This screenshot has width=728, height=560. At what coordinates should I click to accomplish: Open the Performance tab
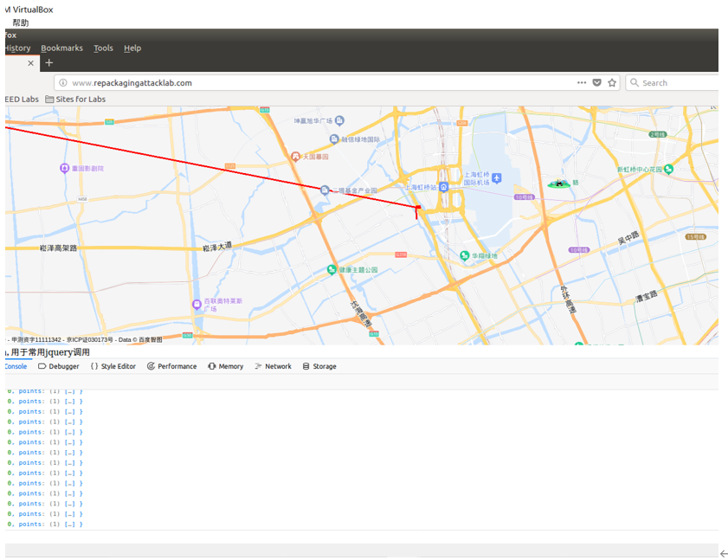tap(171, 366)
